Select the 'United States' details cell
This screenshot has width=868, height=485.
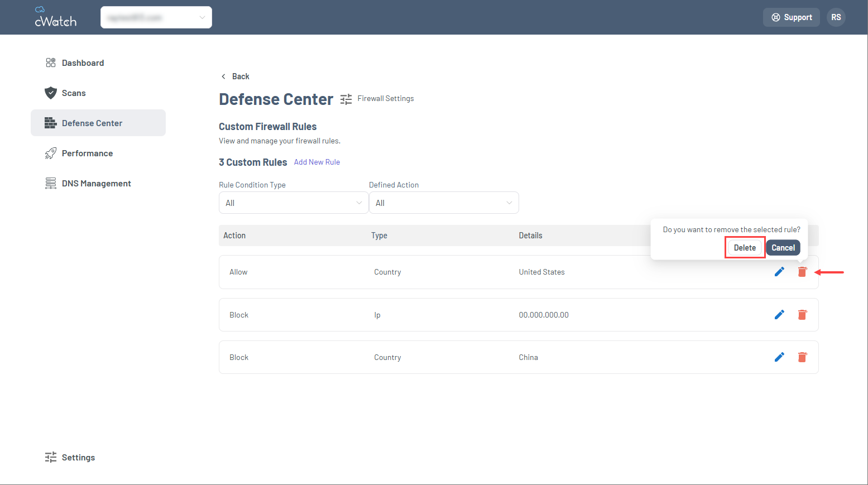541,272
